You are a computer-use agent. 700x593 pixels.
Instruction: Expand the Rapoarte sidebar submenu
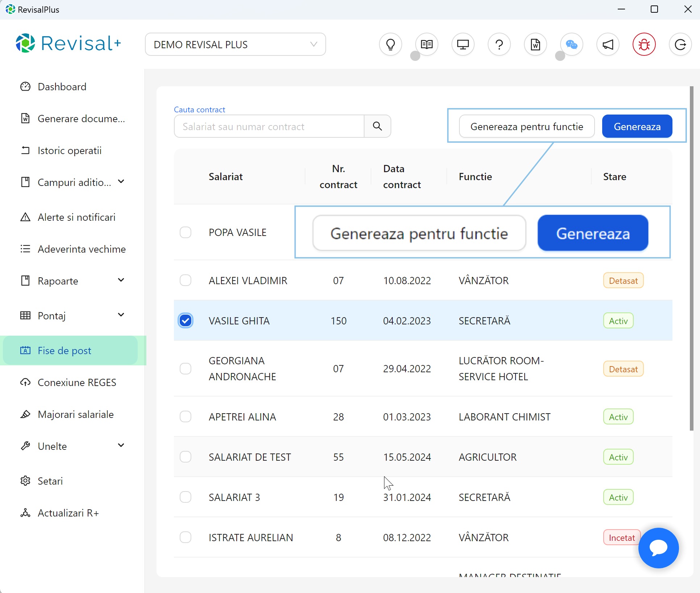121,280
